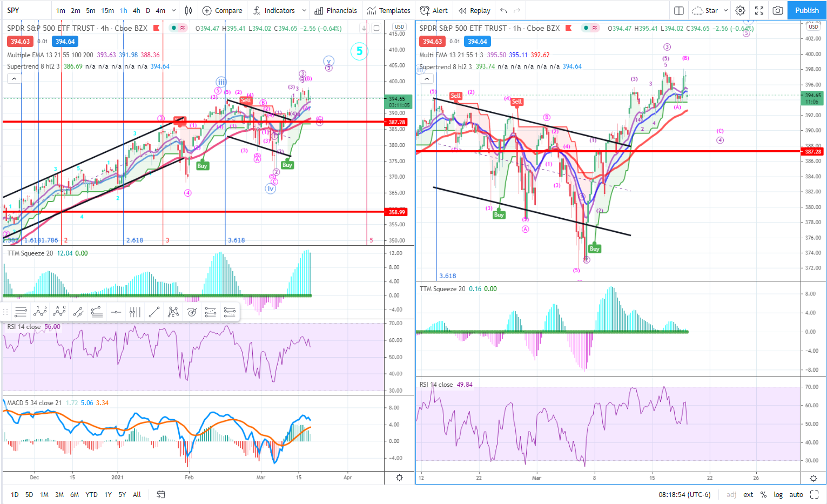Click drag handle of favorites drawing toolbar
The image size is (827, 504).
tap(5, 312)
